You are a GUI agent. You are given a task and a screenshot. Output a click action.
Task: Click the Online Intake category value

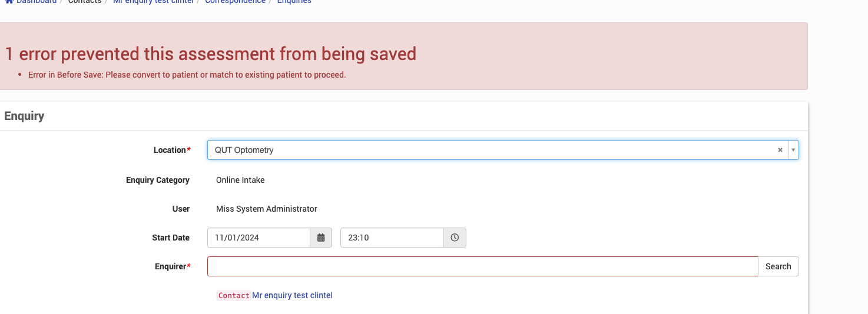(240, 180)
